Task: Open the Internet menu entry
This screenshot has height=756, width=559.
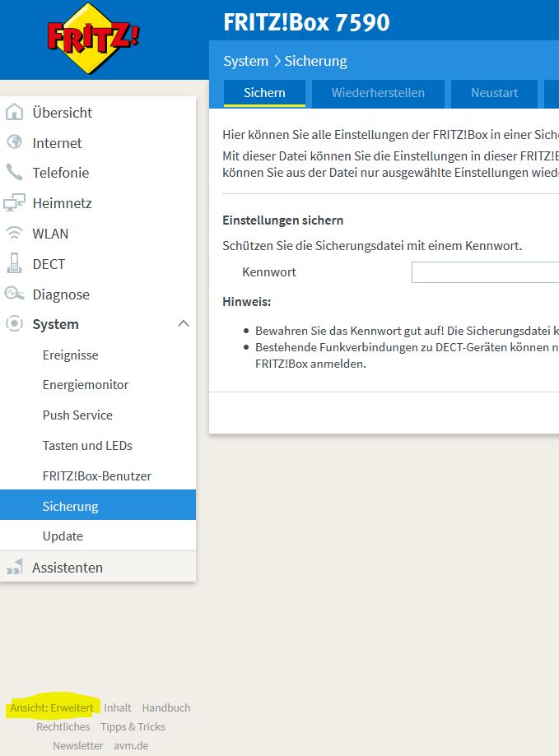Action: [98, 142]
